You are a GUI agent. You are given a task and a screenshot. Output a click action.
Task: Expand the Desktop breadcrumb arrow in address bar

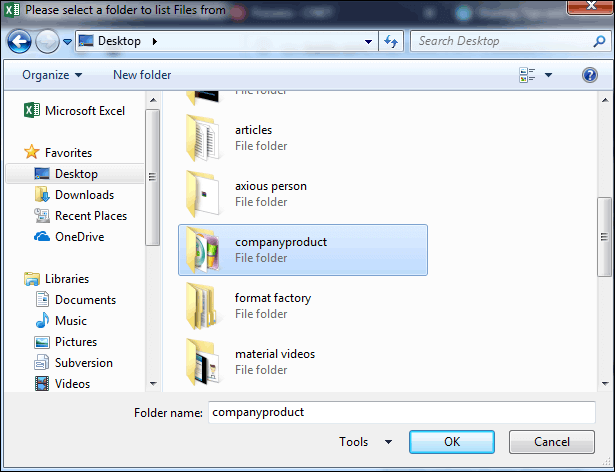point(155,41)
